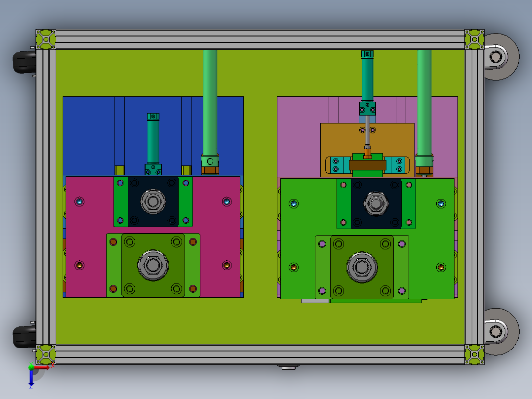
Task: Click the red X axis of coordinate triad
Action: tap(42, 367)
